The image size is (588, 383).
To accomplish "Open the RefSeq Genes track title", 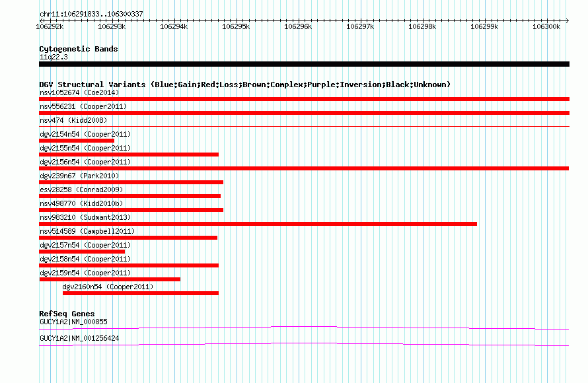I will pos(67,314).
